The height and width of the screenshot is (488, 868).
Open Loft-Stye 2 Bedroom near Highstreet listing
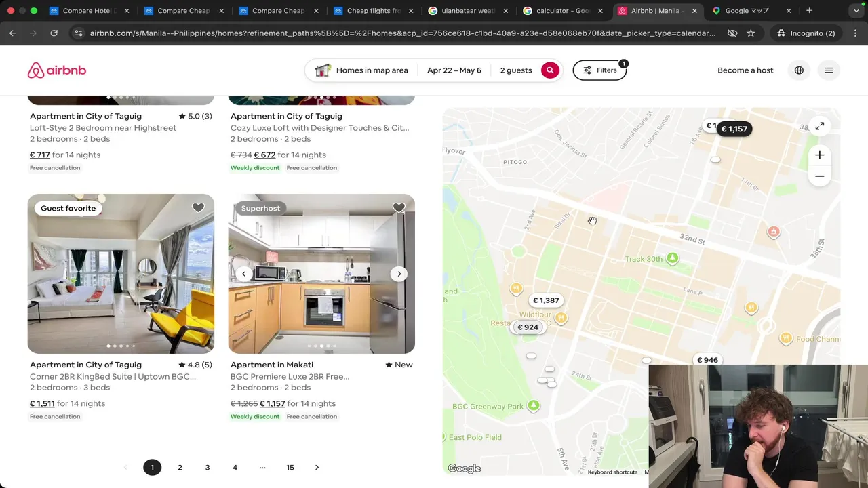pyautogui.click(x=103, y=127)
